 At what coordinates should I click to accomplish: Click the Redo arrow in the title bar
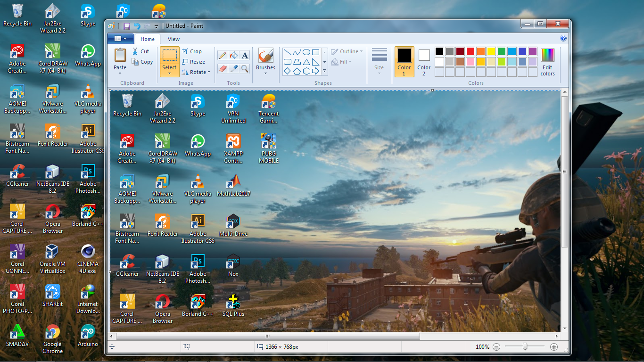[x=148, y=26]
